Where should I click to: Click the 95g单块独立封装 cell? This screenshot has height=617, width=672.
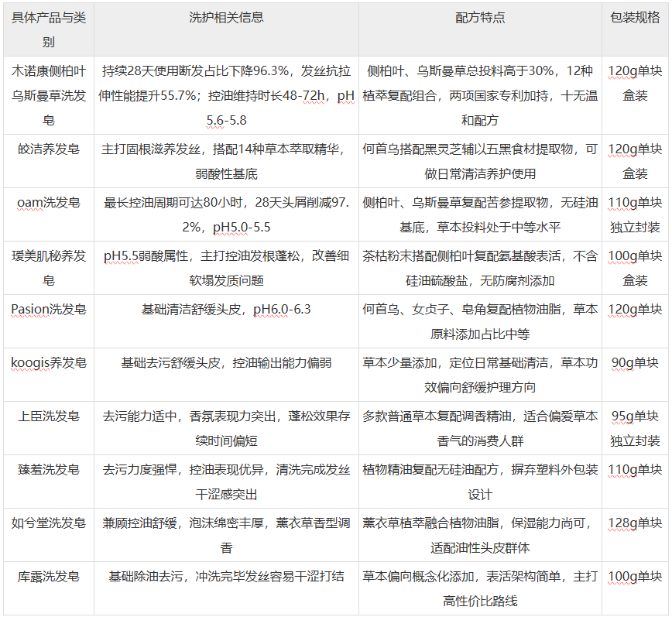(x=635, y=428)
